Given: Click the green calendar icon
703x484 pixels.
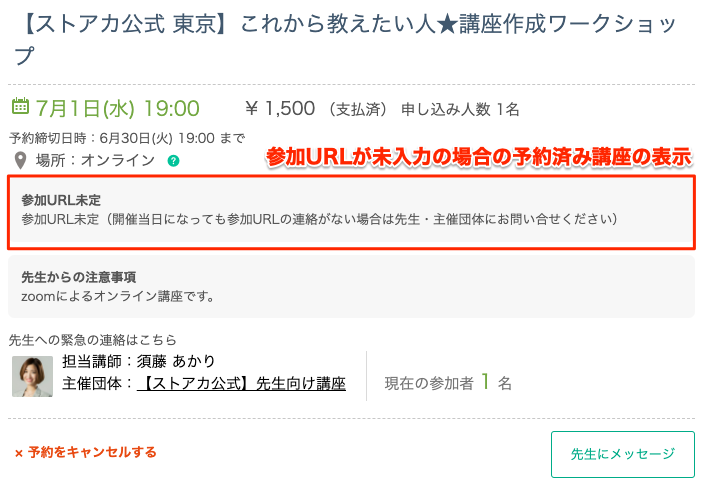Looking at the screenshot, I should point(20,106).
